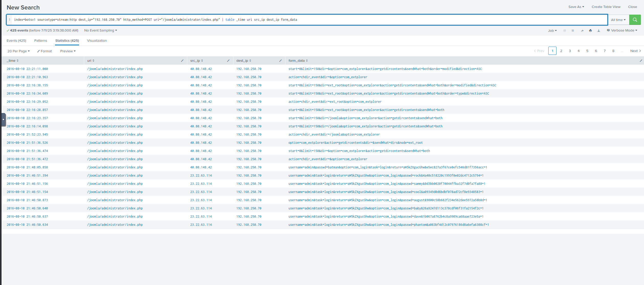Edit src_ip column with pencil icon
644x285 pixels.
[x=228, y=61]
